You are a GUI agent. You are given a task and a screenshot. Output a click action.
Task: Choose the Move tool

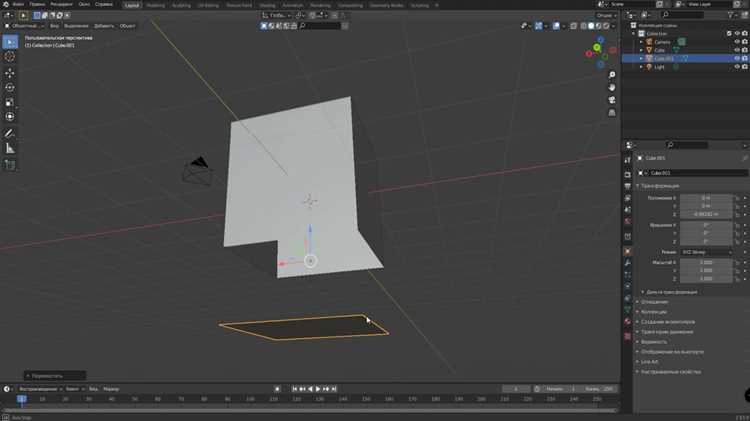click(10, 73)
